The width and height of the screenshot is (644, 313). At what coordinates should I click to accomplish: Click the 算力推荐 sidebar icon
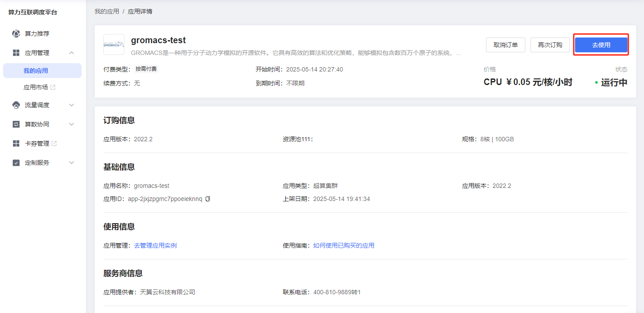point(16,34)
